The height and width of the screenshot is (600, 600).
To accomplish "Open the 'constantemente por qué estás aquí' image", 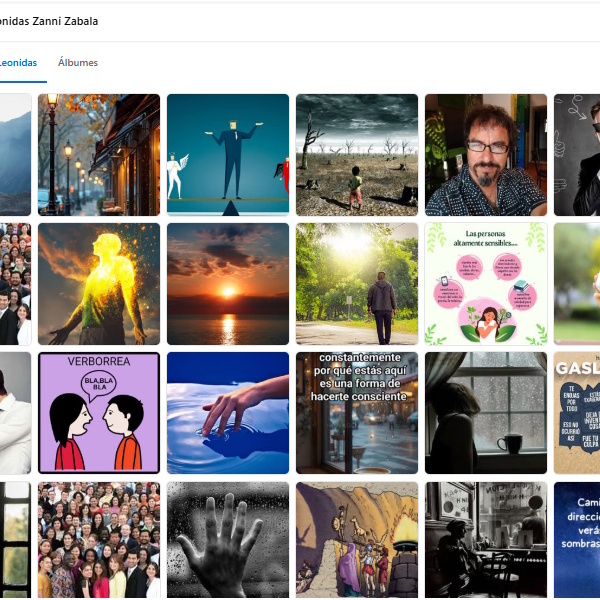I will click(357, 412).
